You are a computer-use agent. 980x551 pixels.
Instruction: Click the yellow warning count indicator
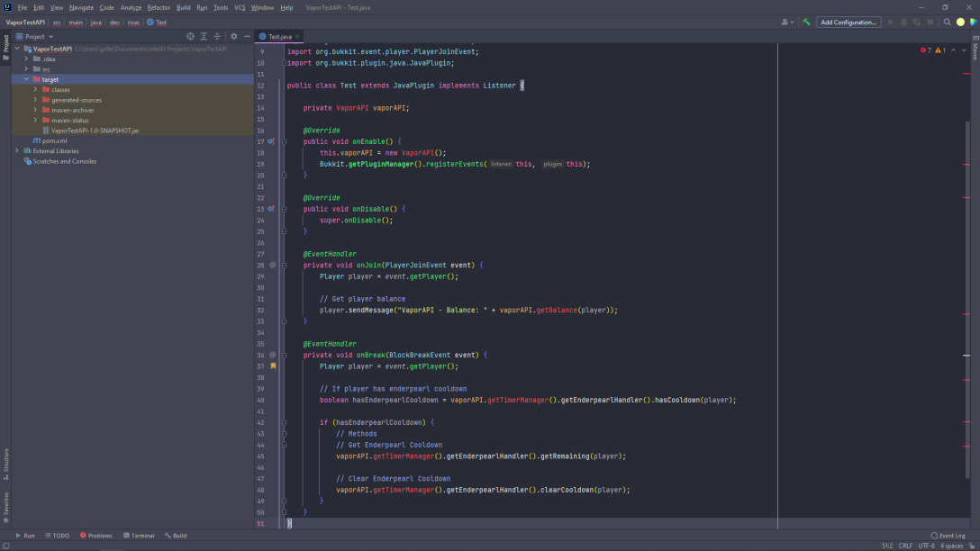[x=940, y=50]
